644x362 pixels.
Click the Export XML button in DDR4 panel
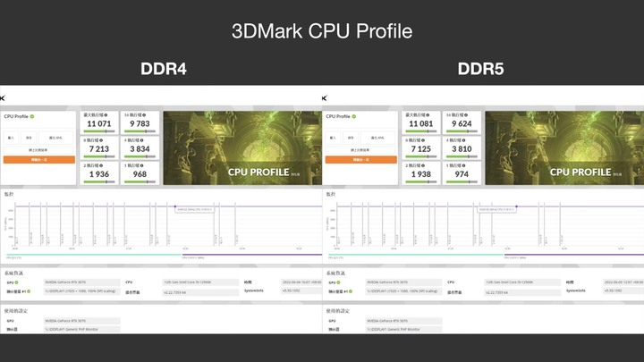tap(55, 138)
